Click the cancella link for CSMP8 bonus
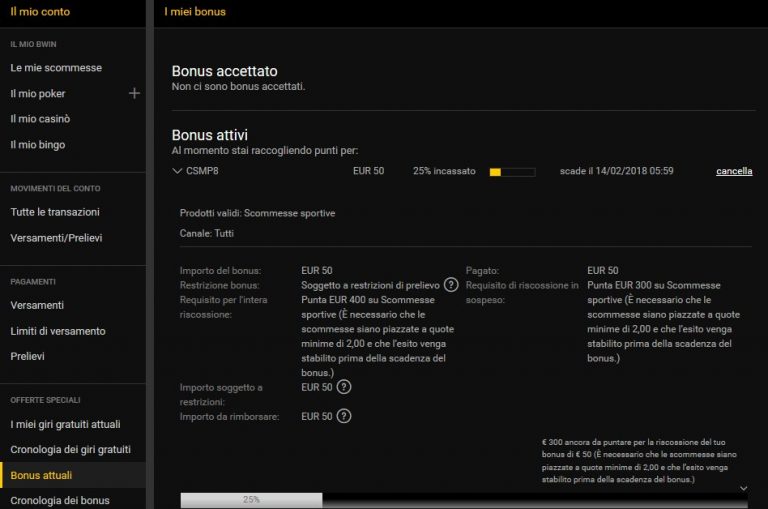 [x=734, y=171]
